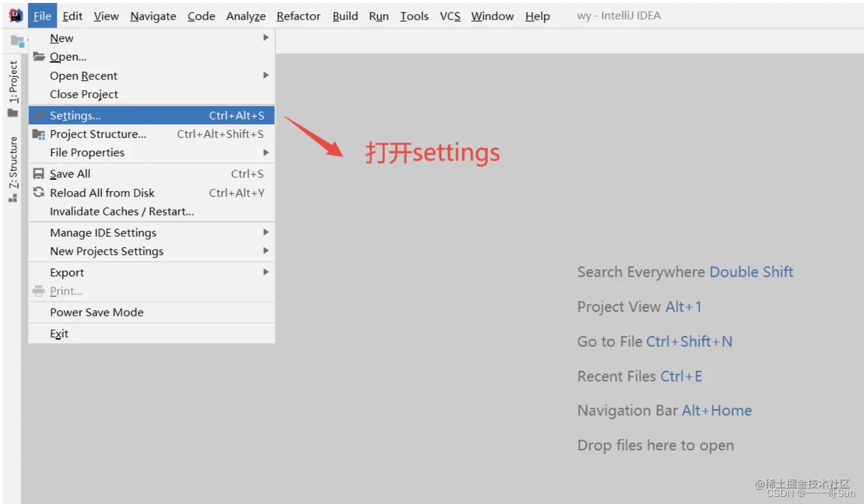
Task: Click the Navigation Bar Alt+Home hint
Action: click(x=665, y=411)
